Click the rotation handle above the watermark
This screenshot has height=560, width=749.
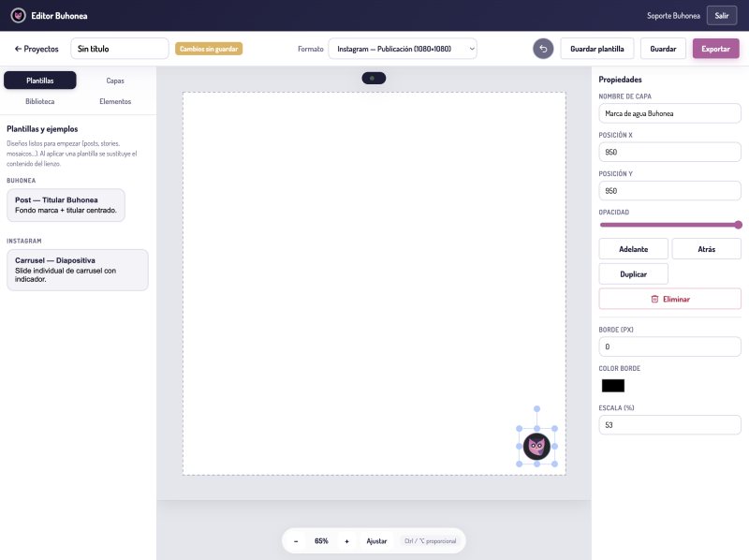click(x=536, y=409)
